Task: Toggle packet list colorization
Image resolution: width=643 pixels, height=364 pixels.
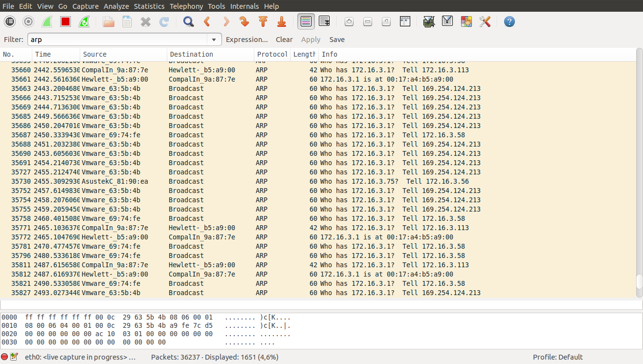Action: 306,21
